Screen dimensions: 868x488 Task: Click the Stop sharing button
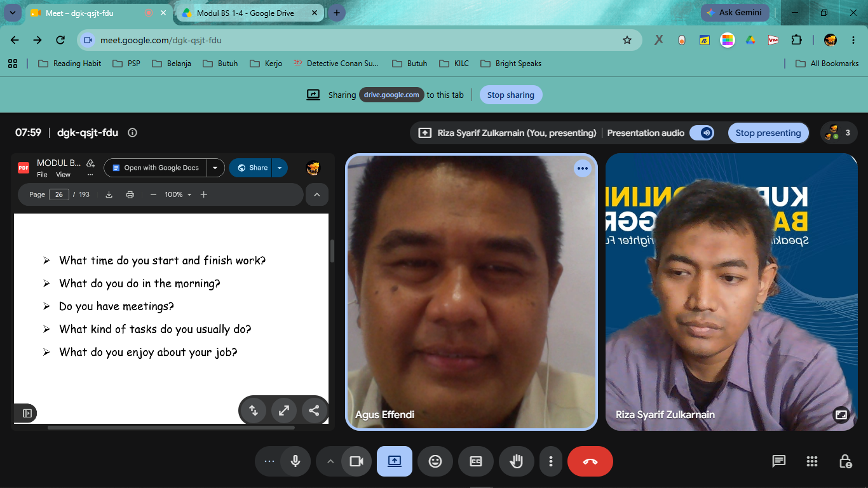[511, 95]
